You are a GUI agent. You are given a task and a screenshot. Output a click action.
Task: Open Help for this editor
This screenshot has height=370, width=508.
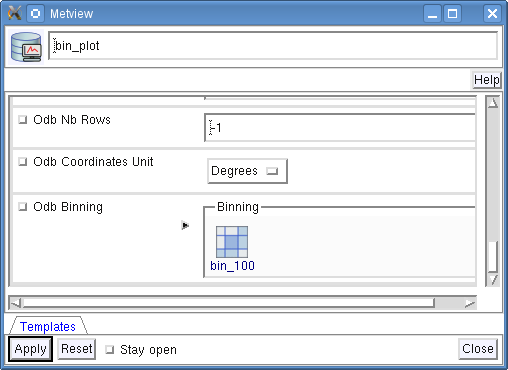(x=487, y=80)
